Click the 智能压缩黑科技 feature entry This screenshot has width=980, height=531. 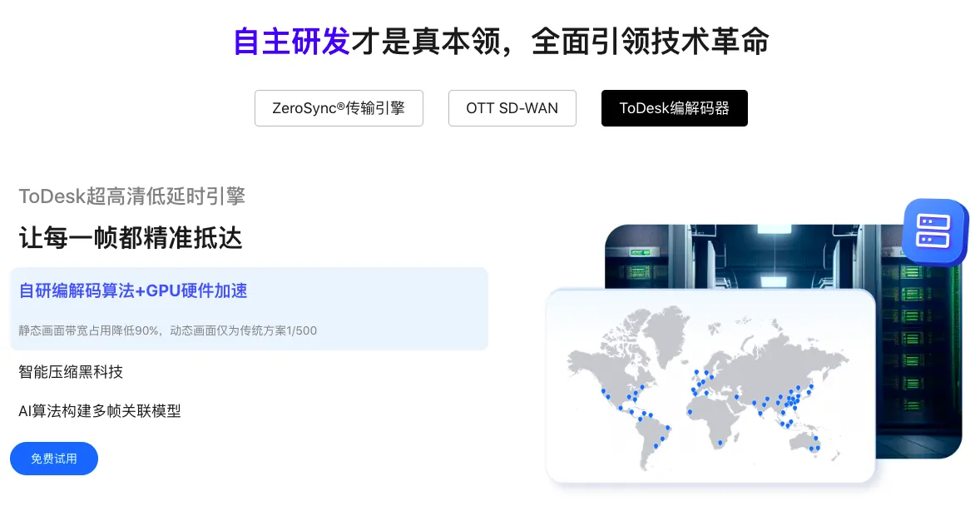click(x=71, y=372)
